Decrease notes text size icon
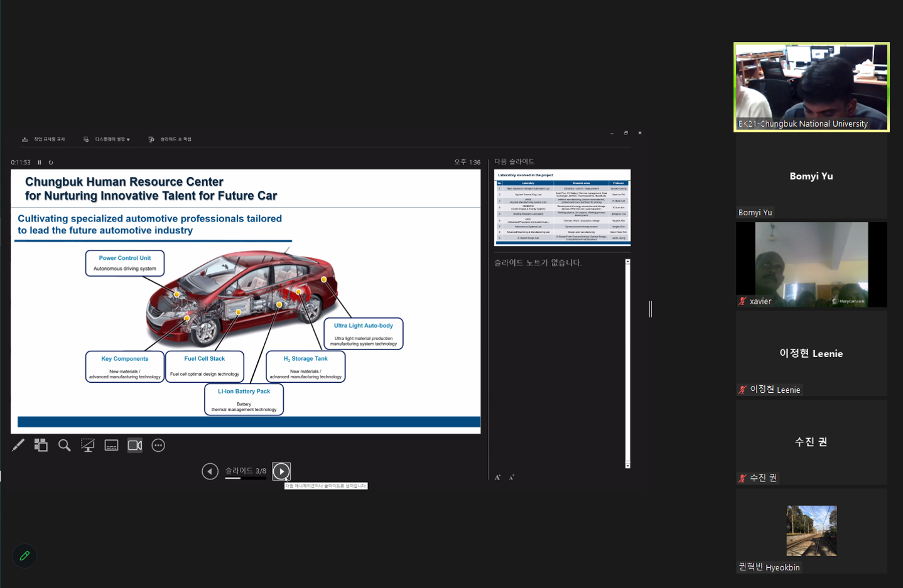Image resolution: width=903 pixels, height=588 pixels. (512, 478)
